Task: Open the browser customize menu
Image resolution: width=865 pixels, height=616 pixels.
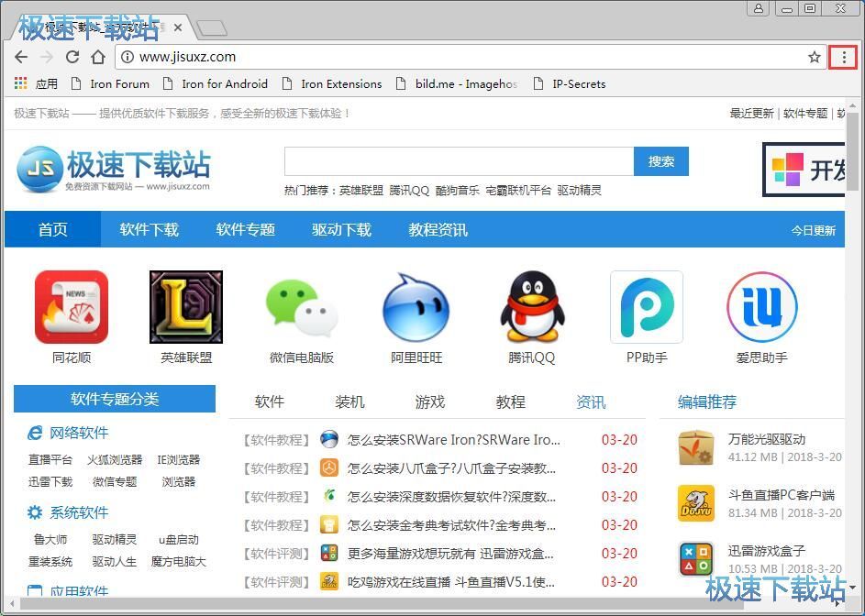Action: click(x=843, y=57)
